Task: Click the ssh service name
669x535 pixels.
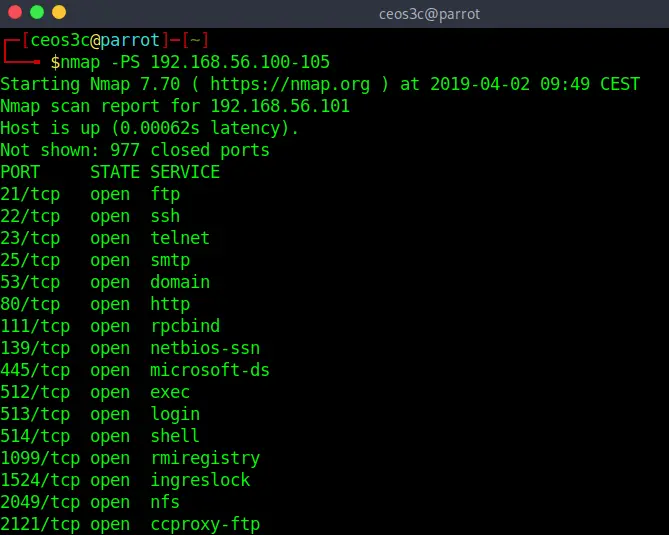Action: tap(165, 216)
